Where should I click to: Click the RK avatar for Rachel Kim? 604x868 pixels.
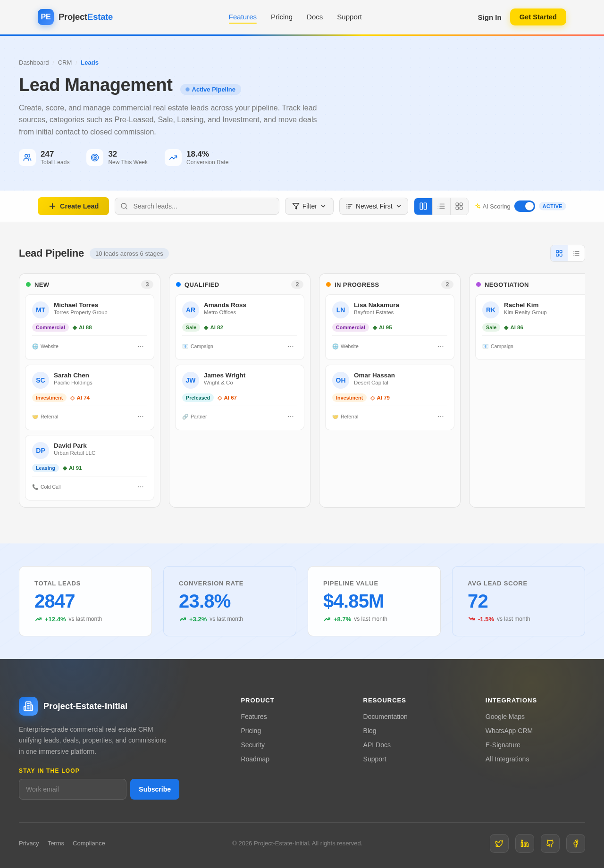(491, 310)
